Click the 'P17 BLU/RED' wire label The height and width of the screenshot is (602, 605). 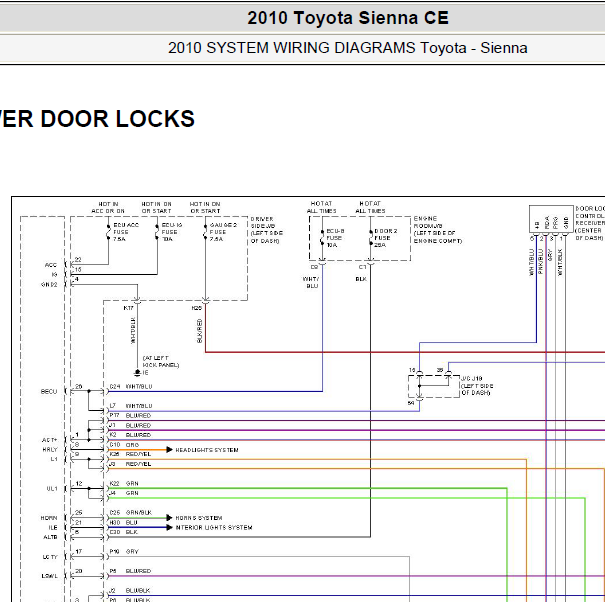130,416
